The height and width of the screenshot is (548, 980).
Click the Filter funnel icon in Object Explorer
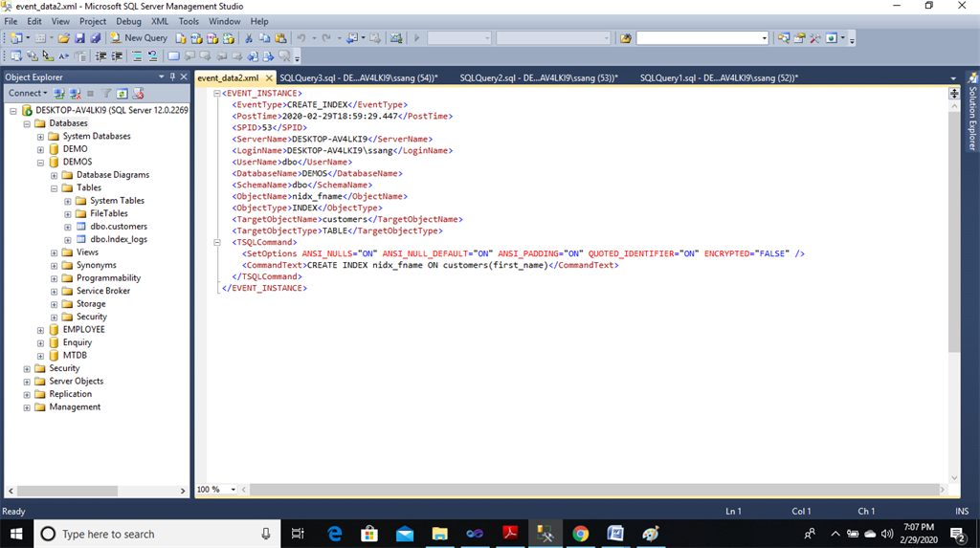click(x=106, y=94)
